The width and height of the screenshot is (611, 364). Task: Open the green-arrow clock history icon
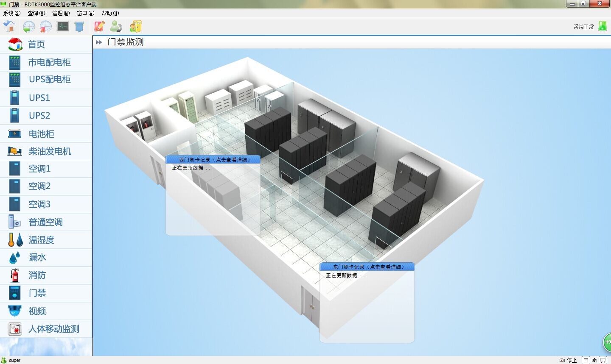click(29, 26)
